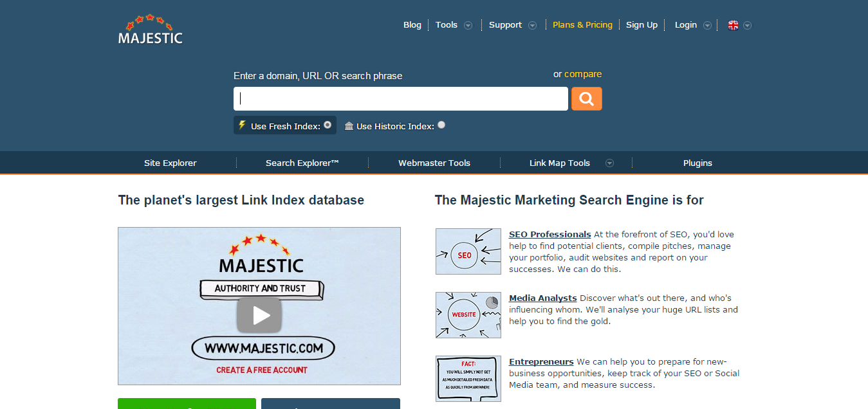Go to Plans & Pricing
This screenshot has height=409, width=868.
(583, 25)
